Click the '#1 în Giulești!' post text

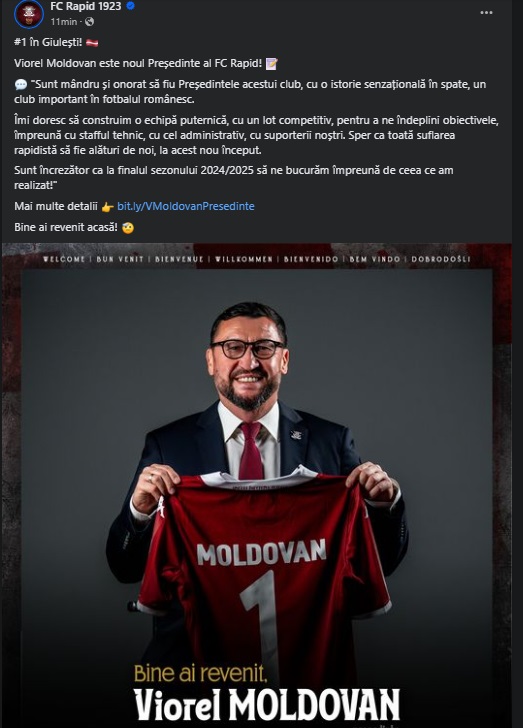pyautogui.click(x=48, y=42)
